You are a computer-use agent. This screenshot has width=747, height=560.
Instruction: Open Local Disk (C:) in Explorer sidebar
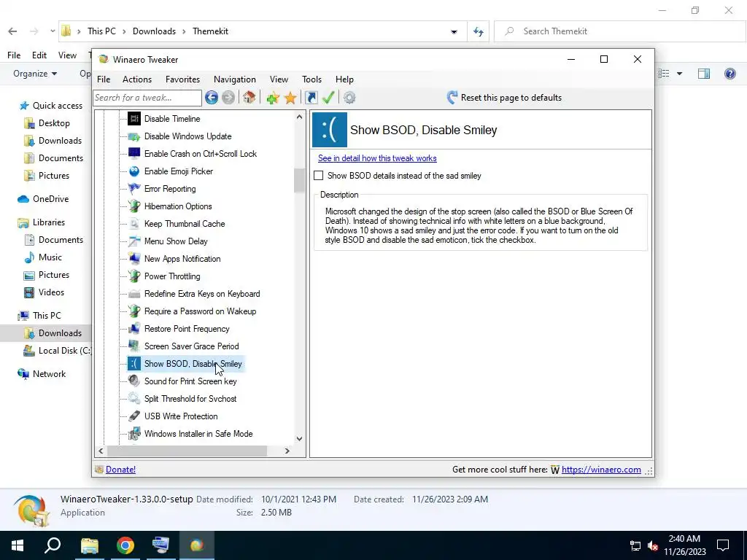(57, 351)
